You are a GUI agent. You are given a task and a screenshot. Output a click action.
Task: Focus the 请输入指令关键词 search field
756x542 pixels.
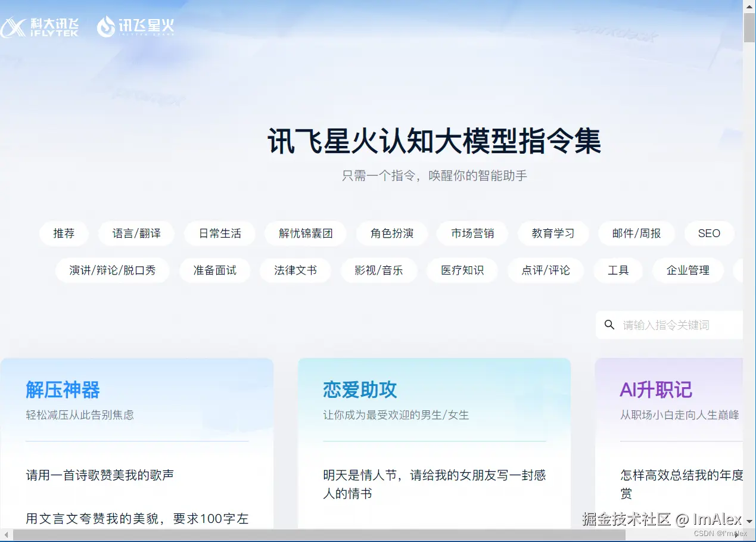pos(669,325)
